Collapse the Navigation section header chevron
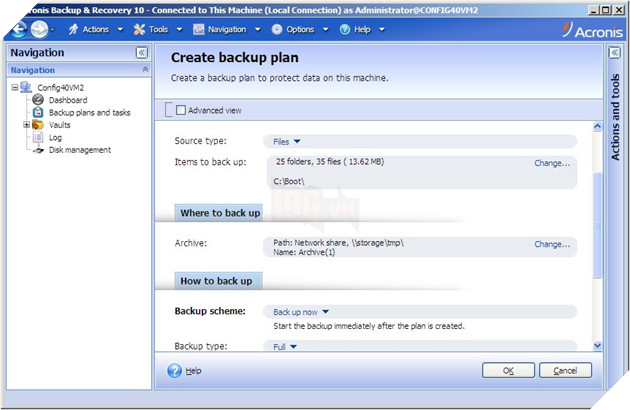Viewport: 630px width, 410px height. click(145, 69)
